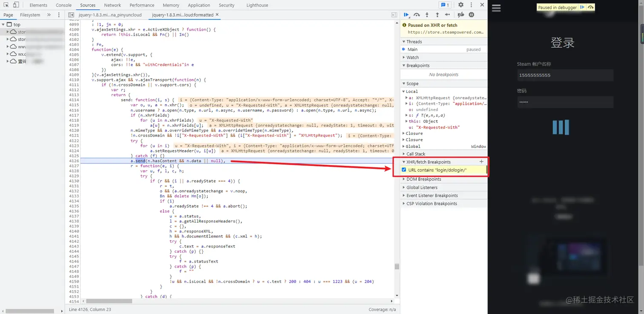The height and width of the screenshot is (314, 644).
Task: Step out of current function
Action: [437, 15]
